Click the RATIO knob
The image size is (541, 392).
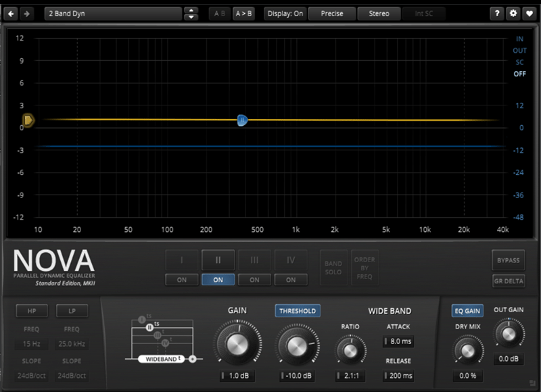[350, 351]
